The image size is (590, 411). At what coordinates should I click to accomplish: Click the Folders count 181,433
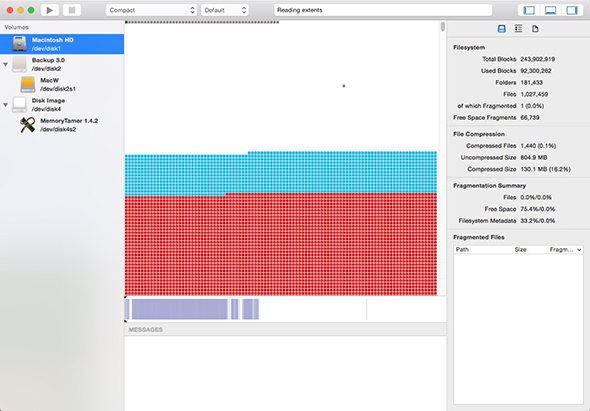531,82
